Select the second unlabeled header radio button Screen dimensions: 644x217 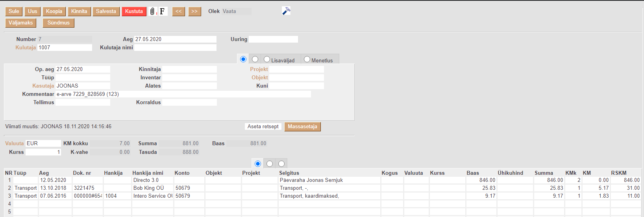tap(255, 59)
